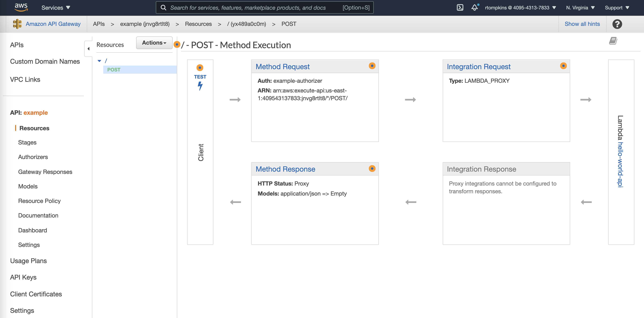Collapse the root resource tree arrow
Viewport: 644px width, 318px height.
point(99,61)
